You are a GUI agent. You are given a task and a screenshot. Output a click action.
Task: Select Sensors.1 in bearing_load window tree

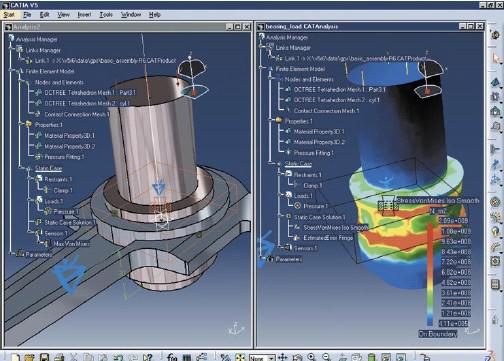pyautogui.click(x=306, y=248)
